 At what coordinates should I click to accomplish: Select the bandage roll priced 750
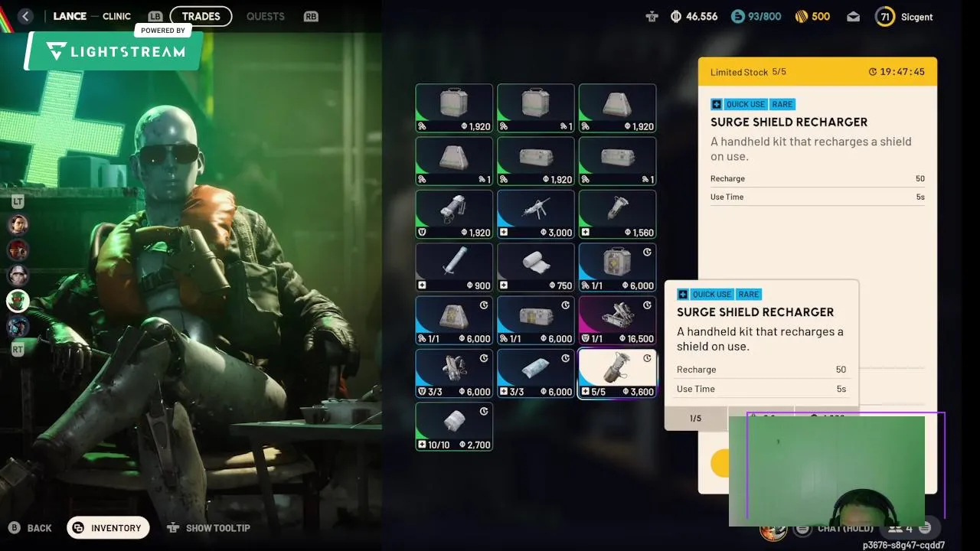click(x=536, y=267)
